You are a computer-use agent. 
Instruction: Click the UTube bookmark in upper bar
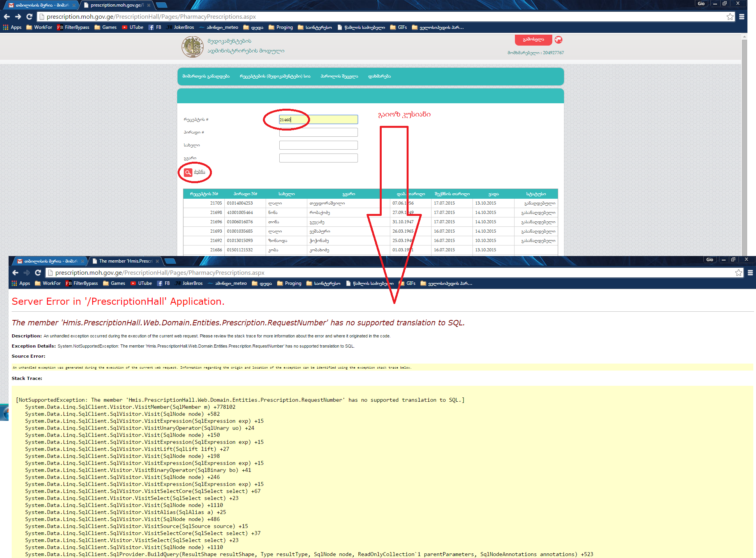133,27
